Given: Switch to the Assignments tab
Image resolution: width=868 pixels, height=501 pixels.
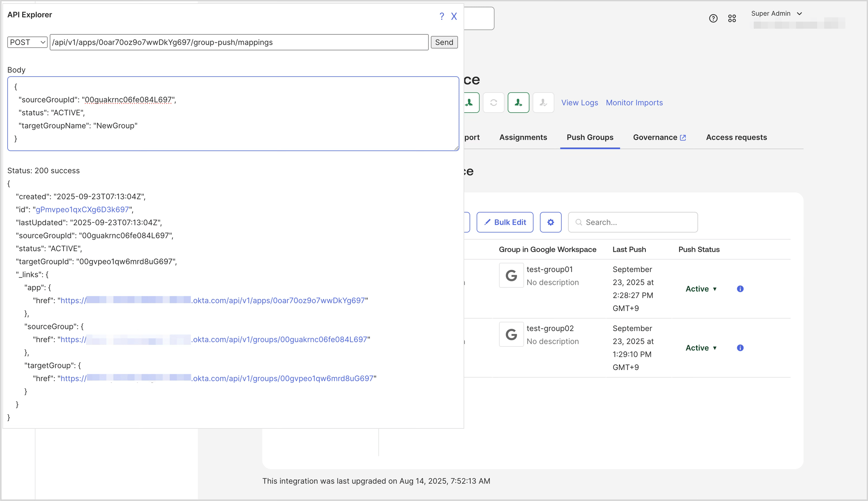Looking at the screenshot, I should click(523, 137).
